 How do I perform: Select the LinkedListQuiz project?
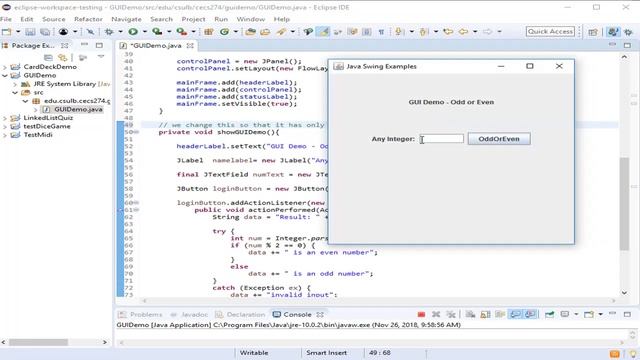click(x=48, y=118)
